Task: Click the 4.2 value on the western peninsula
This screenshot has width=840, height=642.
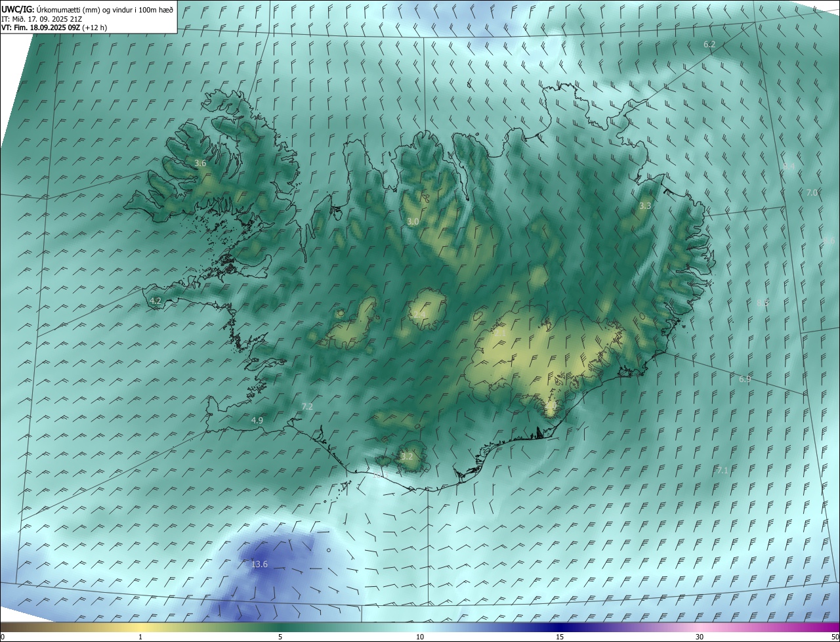Action: (156, 301)
